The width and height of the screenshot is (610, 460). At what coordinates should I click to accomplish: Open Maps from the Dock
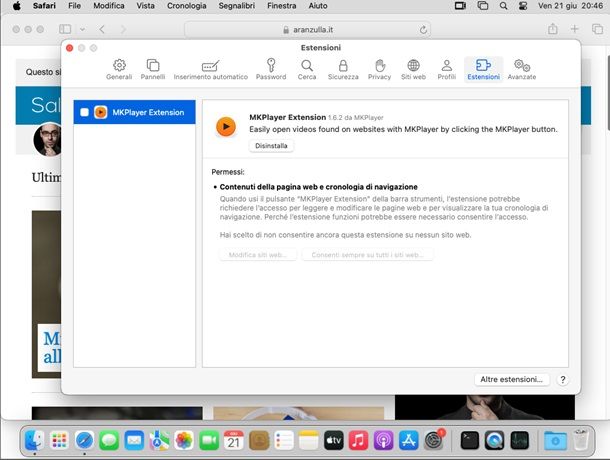pos(159,441)
